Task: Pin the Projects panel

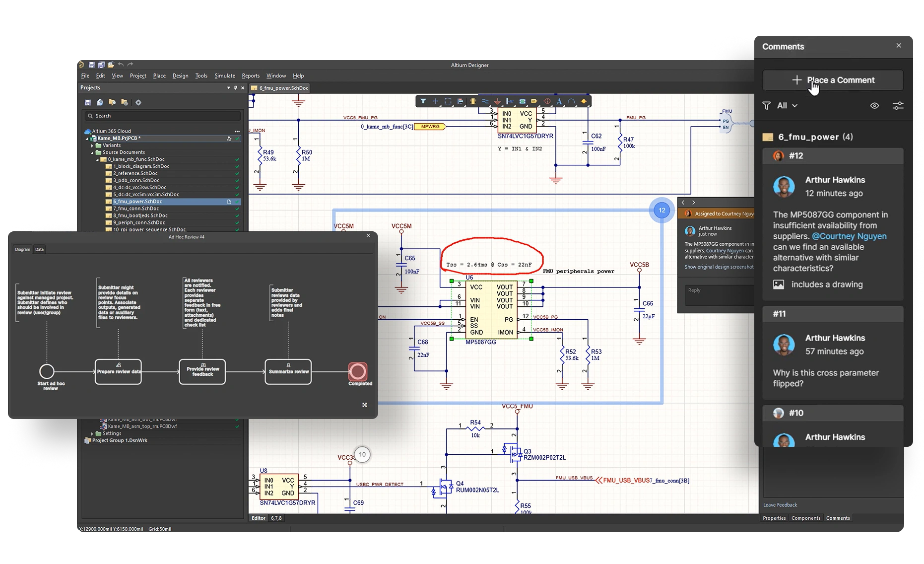Action: click(x=236, y=88)
